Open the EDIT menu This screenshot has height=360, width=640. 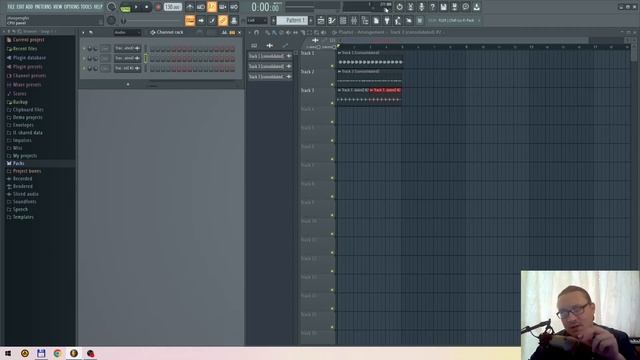click(x=20, y=7)
